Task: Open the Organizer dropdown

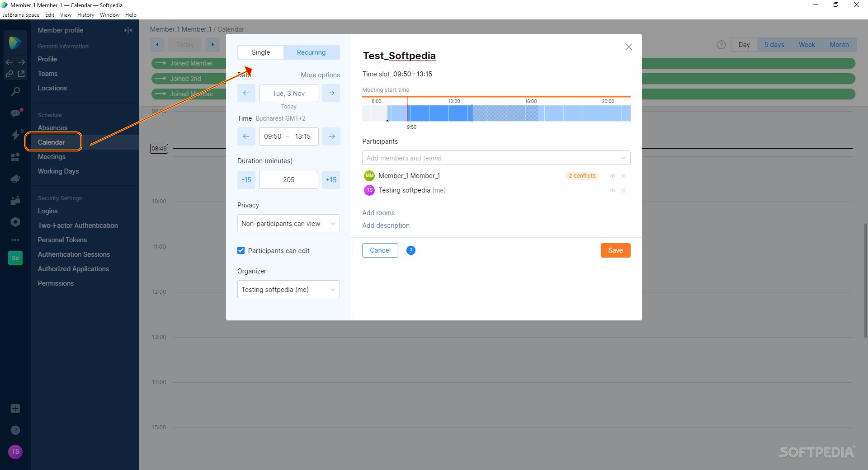Action: point(288,289)
